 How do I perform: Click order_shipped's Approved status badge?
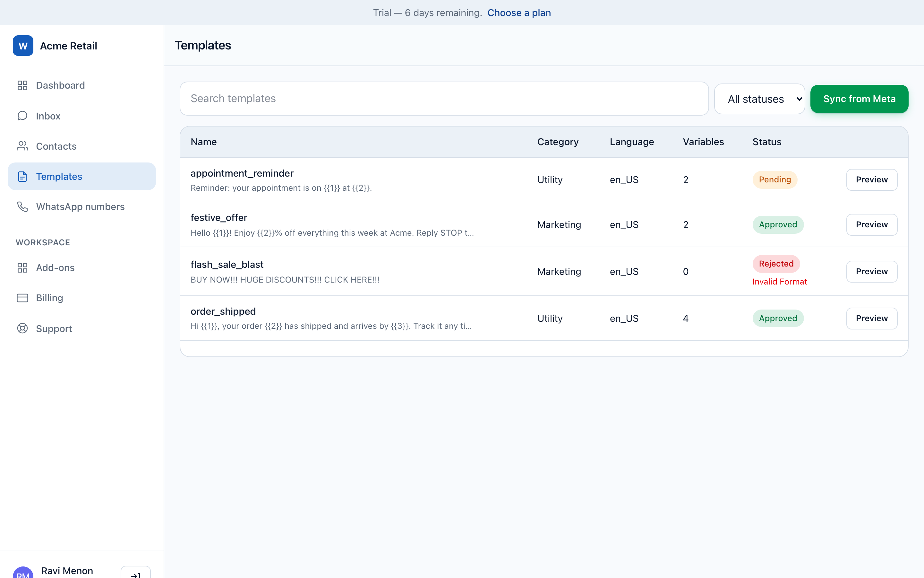click(x=778, y=319)
